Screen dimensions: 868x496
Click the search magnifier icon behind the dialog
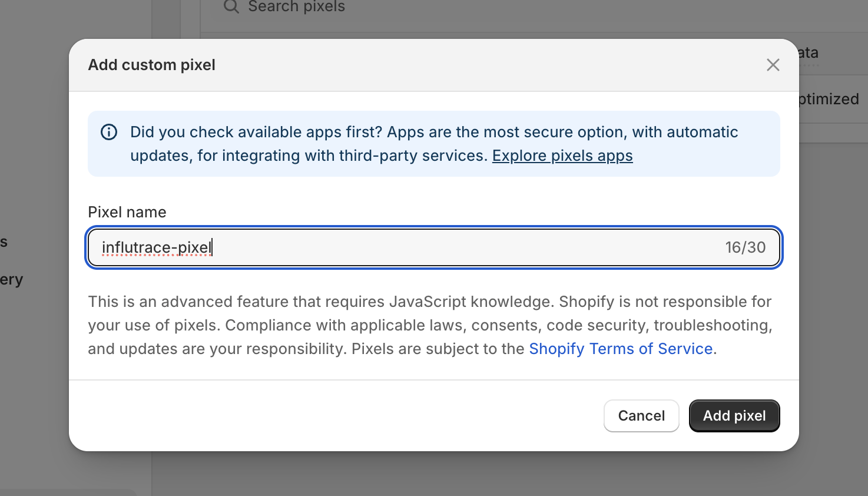pos(231,6)
